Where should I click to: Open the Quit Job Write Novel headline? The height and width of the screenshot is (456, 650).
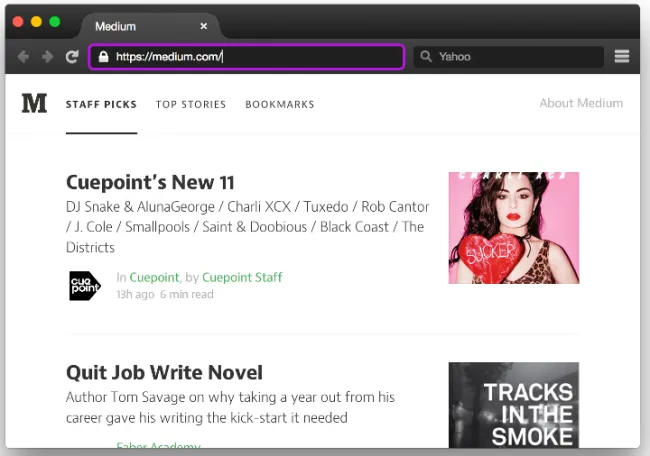[164, 372]
